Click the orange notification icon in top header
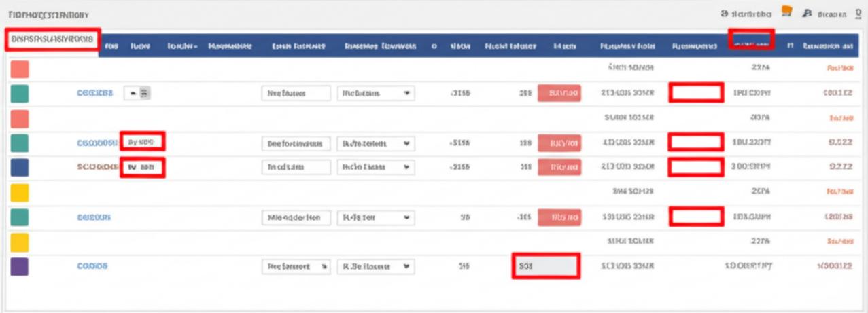 coord(788,12)
